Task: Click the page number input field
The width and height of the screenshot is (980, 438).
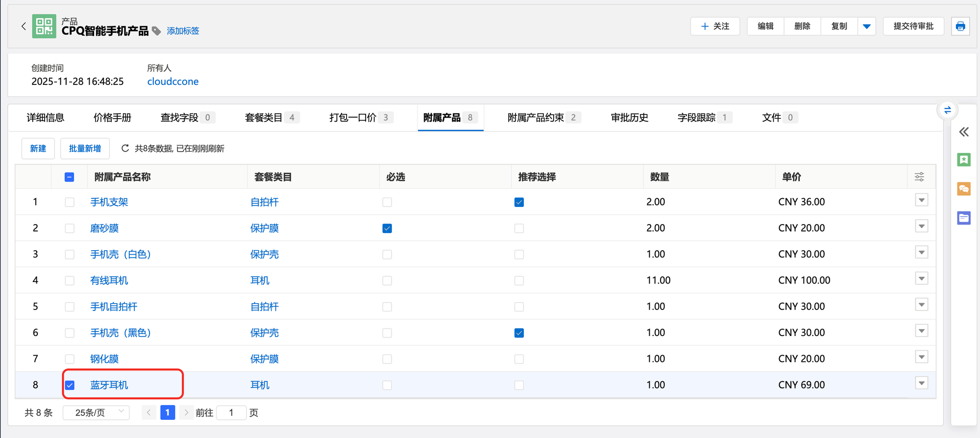Action: click(231, 413)
